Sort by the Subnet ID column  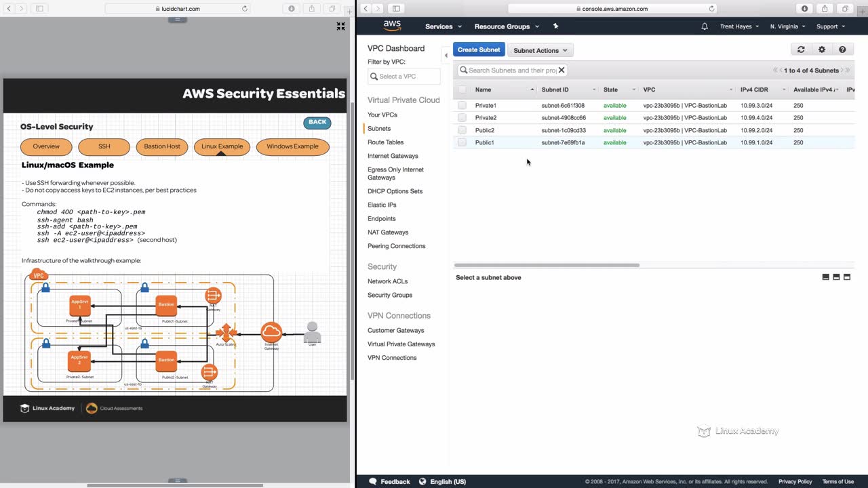(x=568, y=89)
